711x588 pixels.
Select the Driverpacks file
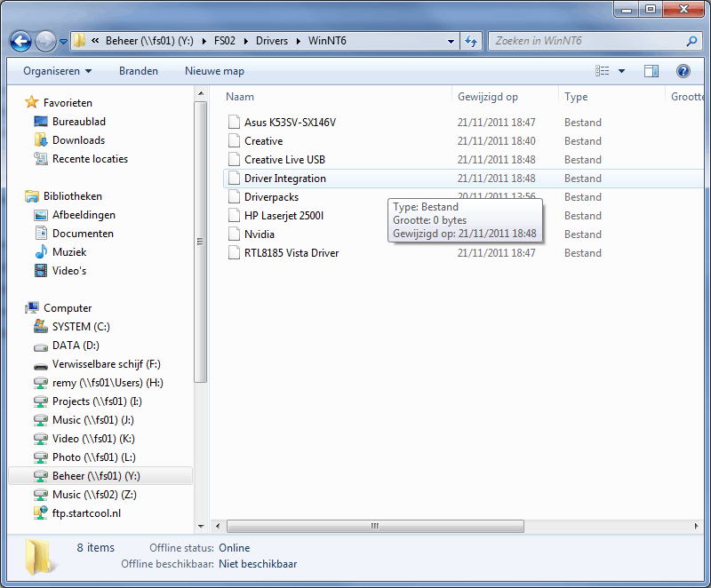point(271,197)
